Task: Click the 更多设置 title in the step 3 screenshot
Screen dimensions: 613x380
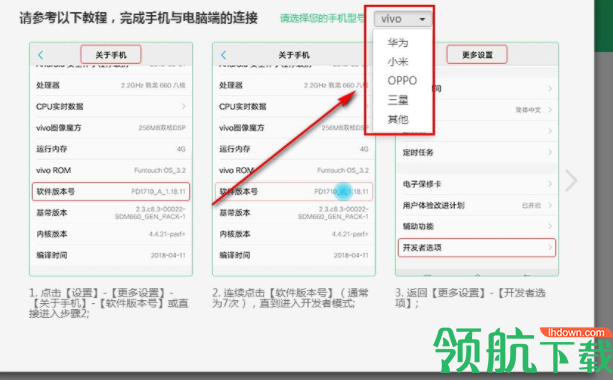Action: (477, 55)
